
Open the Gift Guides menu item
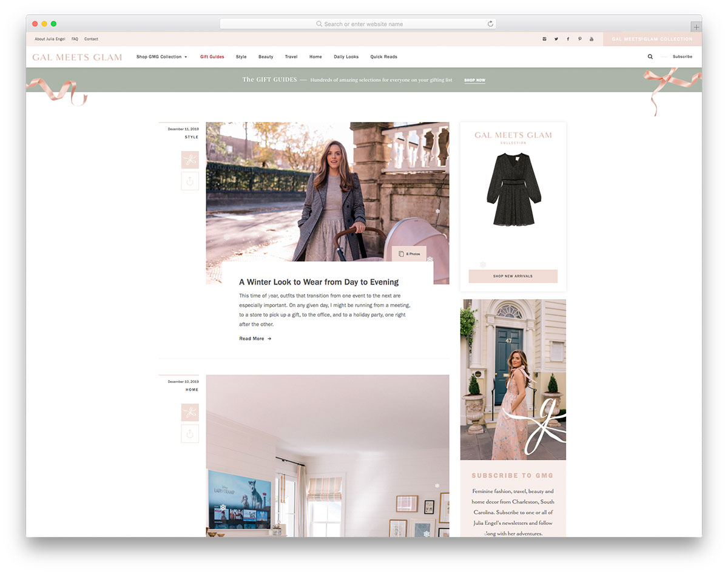212,57
